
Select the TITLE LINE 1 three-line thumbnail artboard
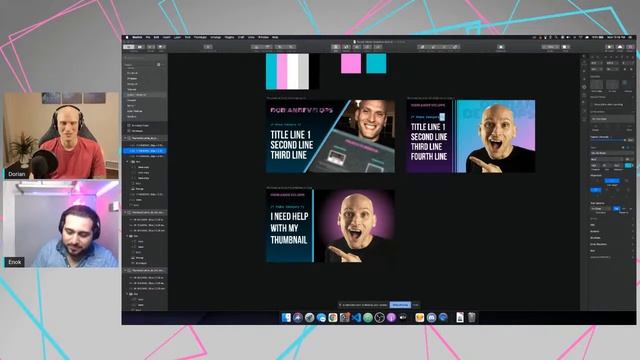point(330,136)
